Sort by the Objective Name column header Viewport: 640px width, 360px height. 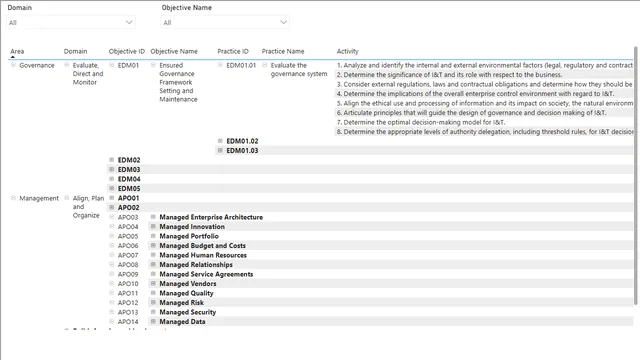(174, 51)
